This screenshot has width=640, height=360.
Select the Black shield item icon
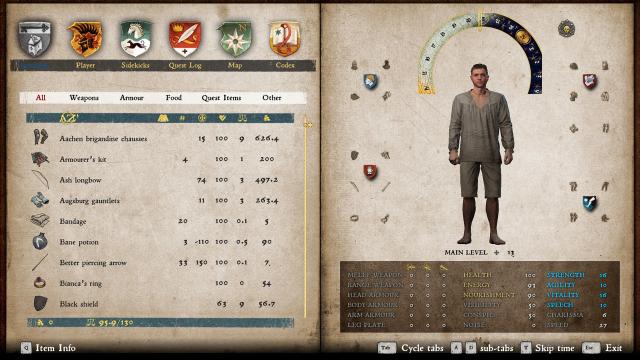(x=40, y=303)
